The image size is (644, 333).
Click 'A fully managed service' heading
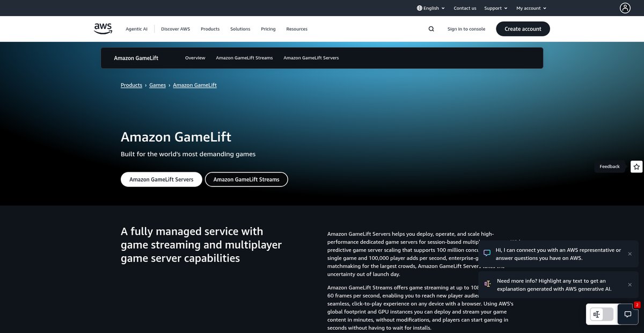point(201,245)
